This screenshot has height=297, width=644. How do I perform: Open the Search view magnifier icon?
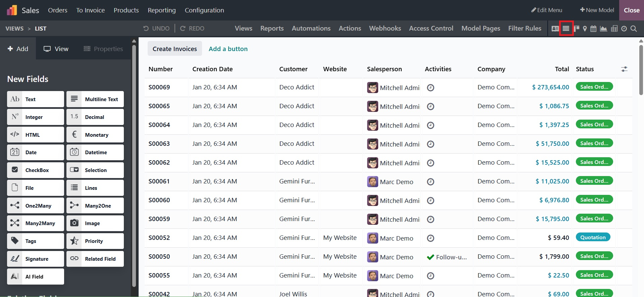tap(634, 29)
